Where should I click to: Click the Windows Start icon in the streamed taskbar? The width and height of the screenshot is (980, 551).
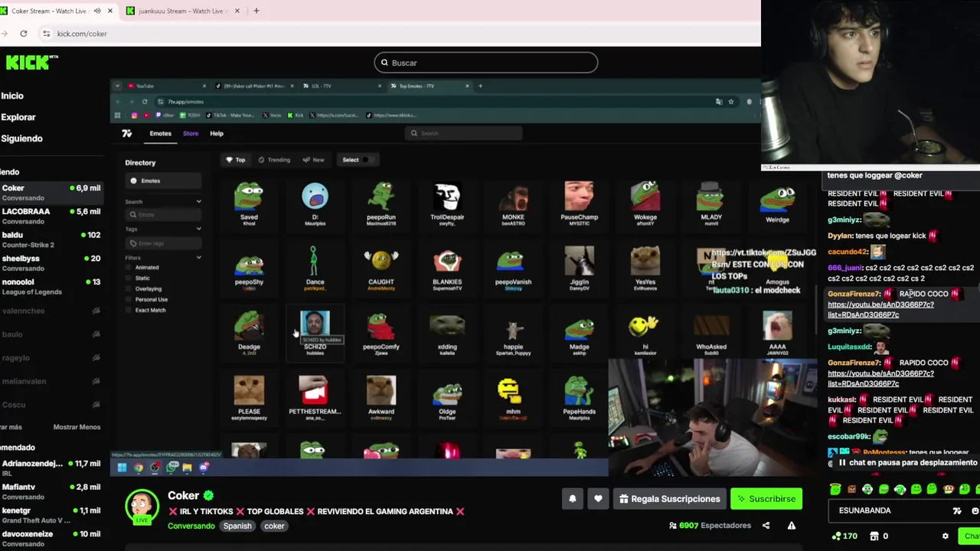point(122,468)
